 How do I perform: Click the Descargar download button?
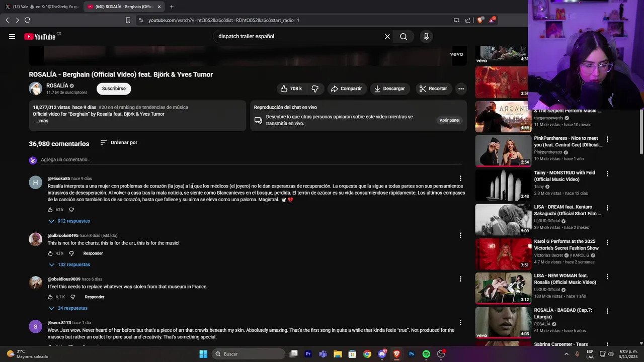tap(389, 88)
